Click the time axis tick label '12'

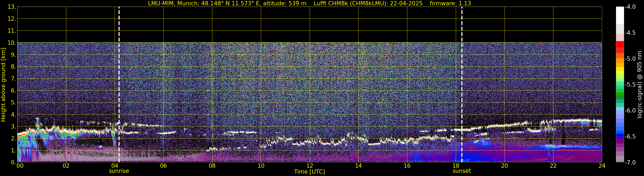[x=310, y=166]
